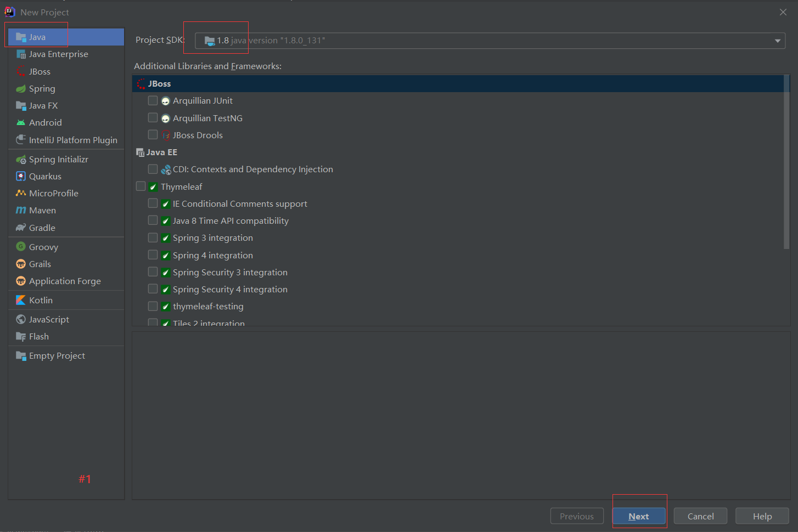The height and width of the screenshot is (532, 798).
Task: Pick the IntelliJ Platform Plugin icon
Action: click(21, 140)
